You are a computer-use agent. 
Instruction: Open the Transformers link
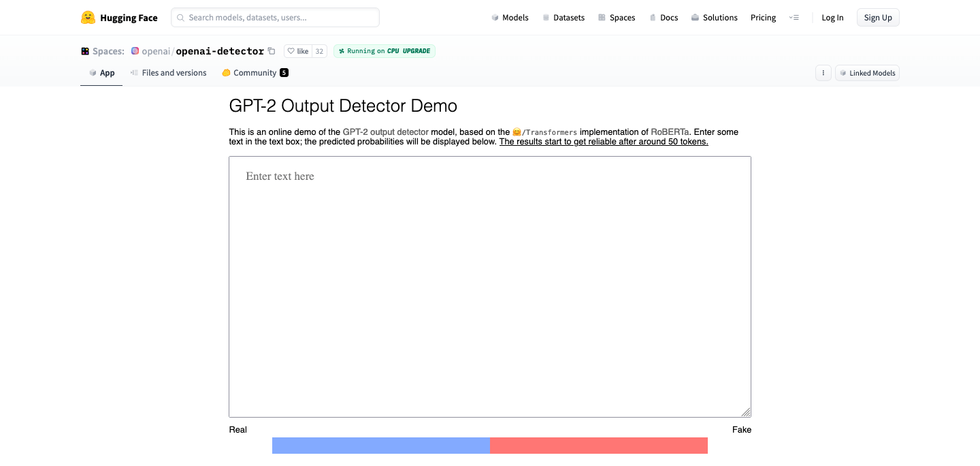tap(544, 132)
